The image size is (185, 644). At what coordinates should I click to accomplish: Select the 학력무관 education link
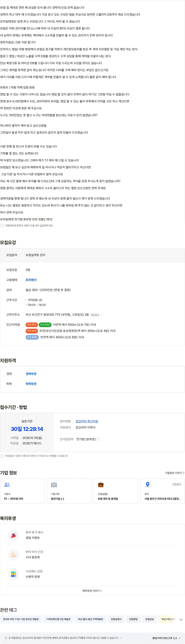(31, 384)
